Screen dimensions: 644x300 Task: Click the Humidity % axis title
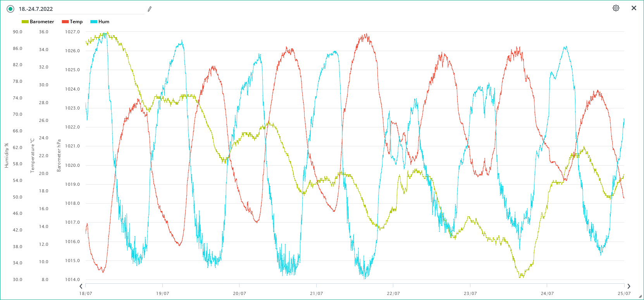[x=7, y=156]
